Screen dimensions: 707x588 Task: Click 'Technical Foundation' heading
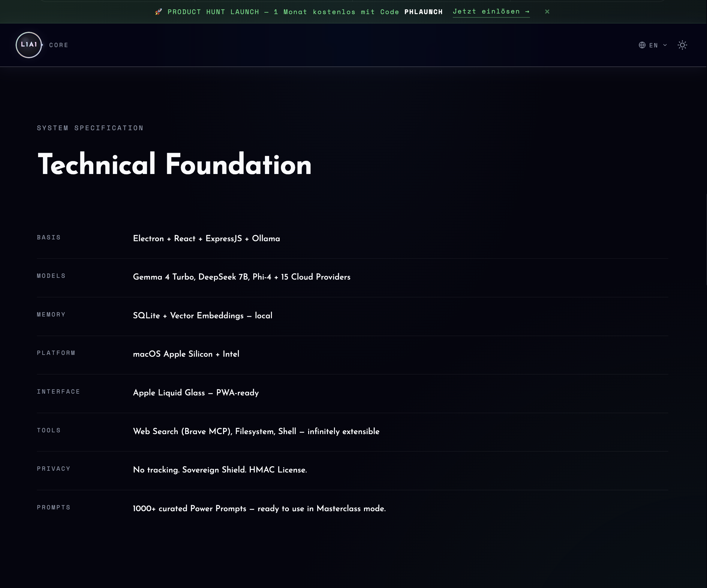click(174, 164)
